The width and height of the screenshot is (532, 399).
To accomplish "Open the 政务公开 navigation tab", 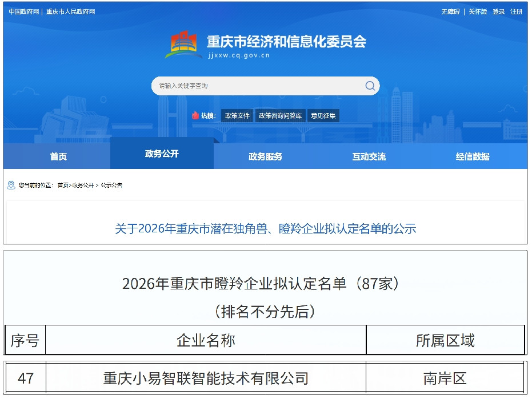I will click(x=162, y=153).
